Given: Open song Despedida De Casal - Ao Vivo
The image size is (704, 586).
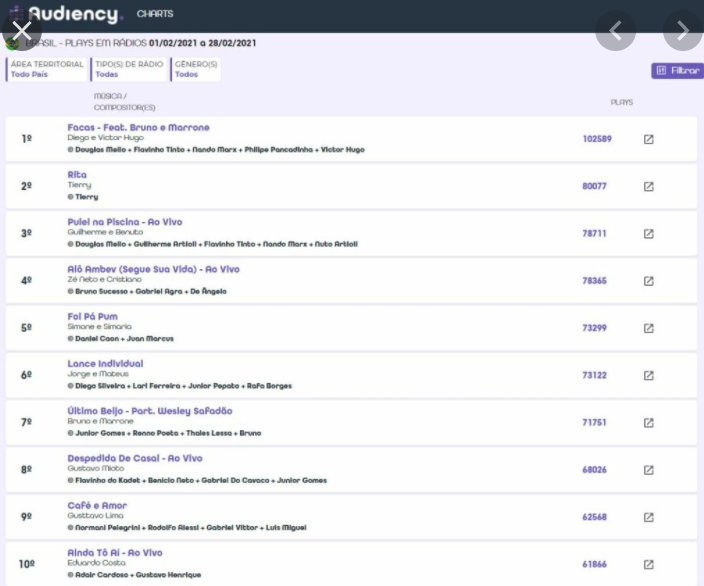Looking at the screenshot, I should [x=135, y=458].
